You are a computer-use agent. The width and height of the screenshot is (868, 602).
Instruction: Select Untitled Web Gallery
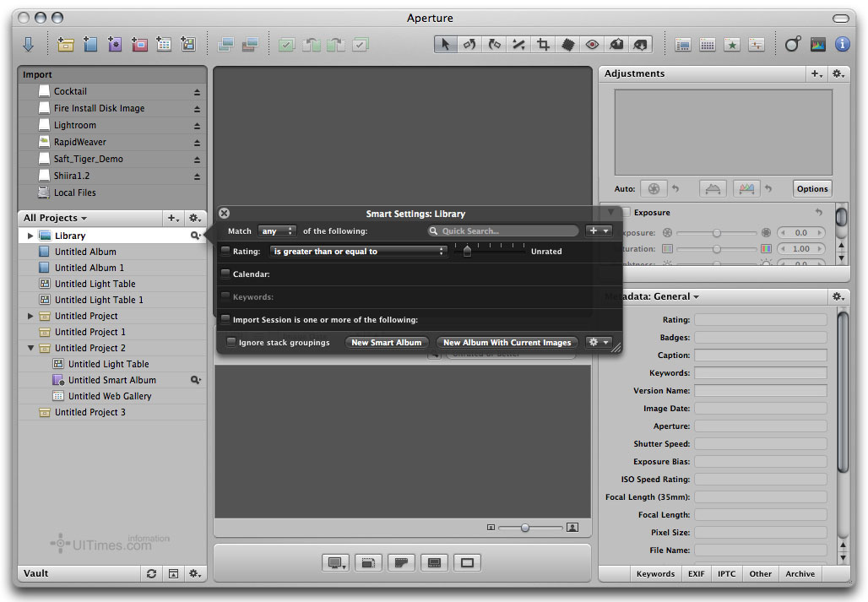[110, 396]
